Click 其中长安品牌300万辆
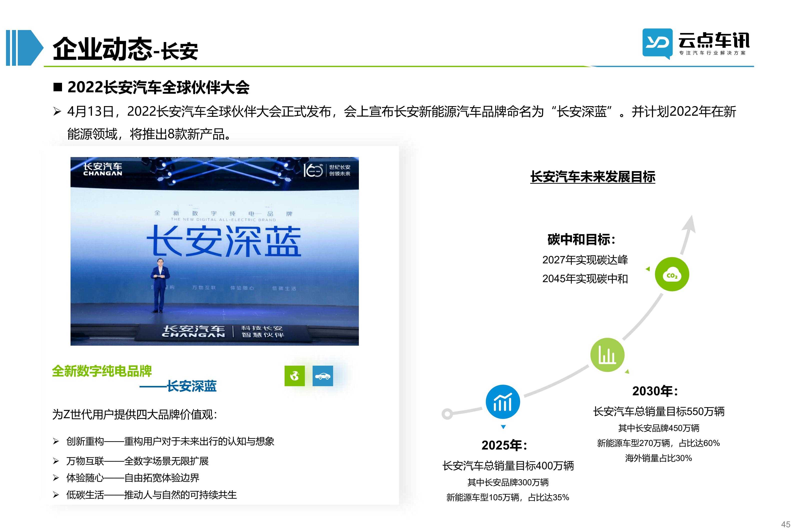This screenshot has width=798, height=532. coord(508,482)
